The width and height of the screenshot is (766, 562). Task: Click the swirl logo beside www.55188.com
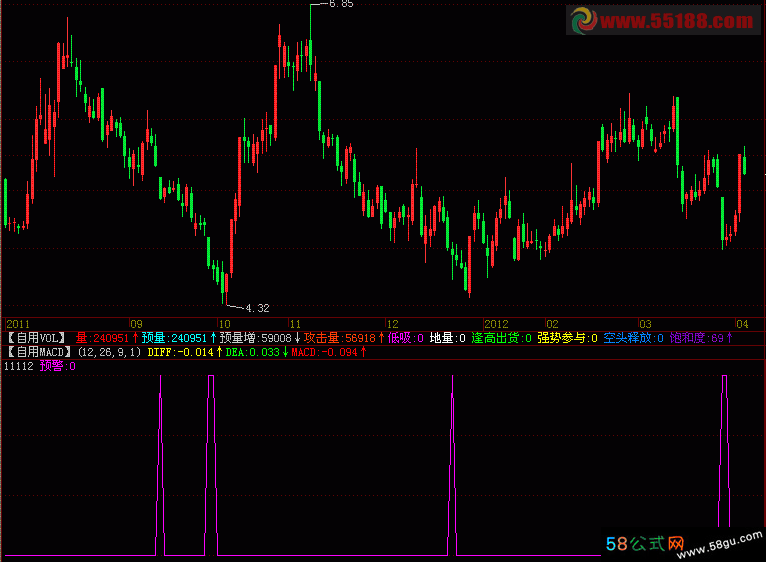pos(583,20)
